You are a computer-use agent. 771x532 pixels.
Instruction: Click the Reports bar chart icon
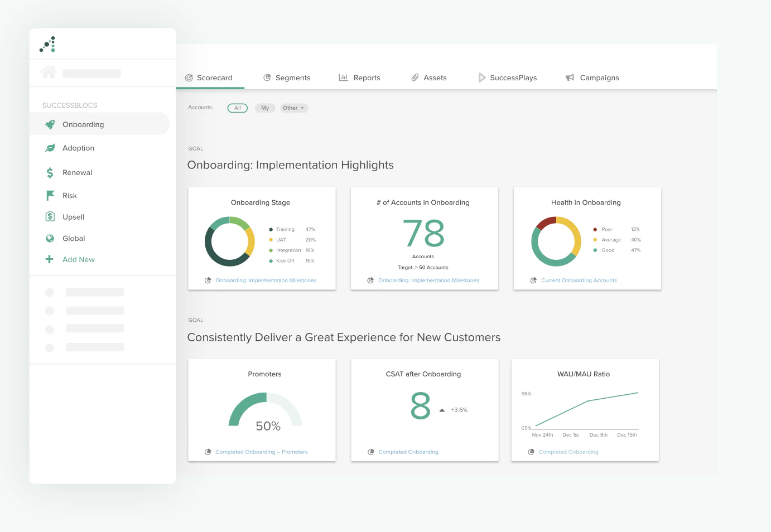pyautogui.click(x=343, y=78)
